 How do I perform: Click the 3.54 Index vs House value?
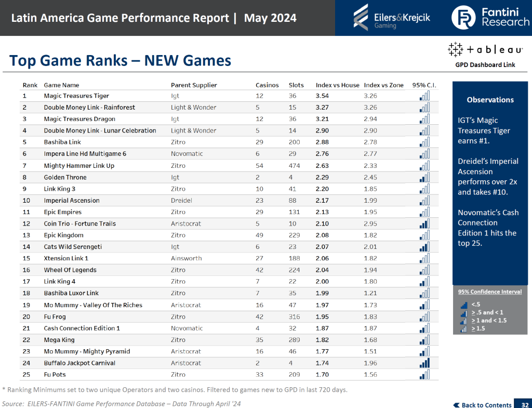click(x=322, y=96)
